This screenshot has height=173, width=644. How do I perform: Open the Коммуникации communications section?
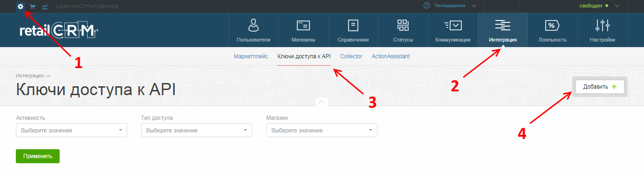point(453,30)
